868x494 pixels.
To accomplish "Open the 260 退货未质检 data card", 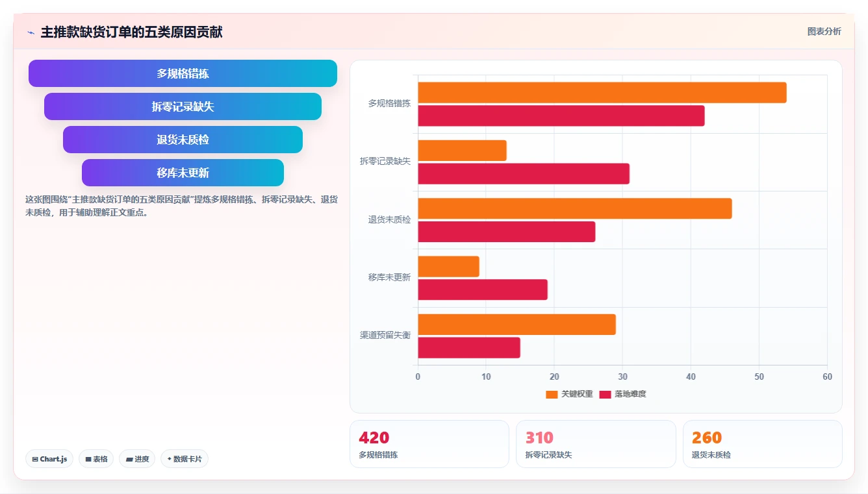I will [x=762, y=444].
